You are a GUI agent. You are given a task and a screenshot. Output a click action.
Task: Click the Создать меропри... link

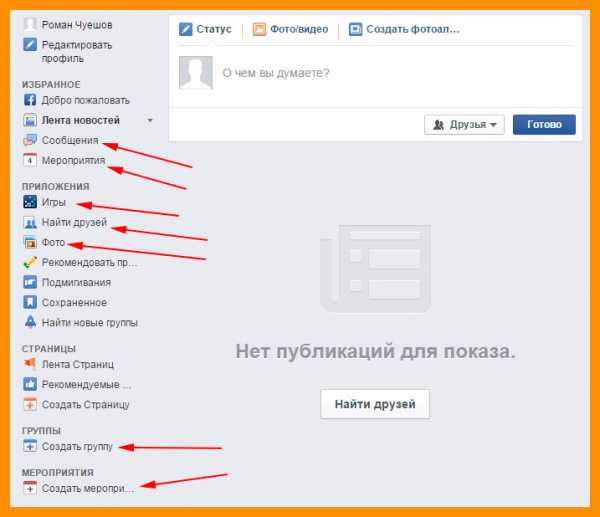point(88,489)
